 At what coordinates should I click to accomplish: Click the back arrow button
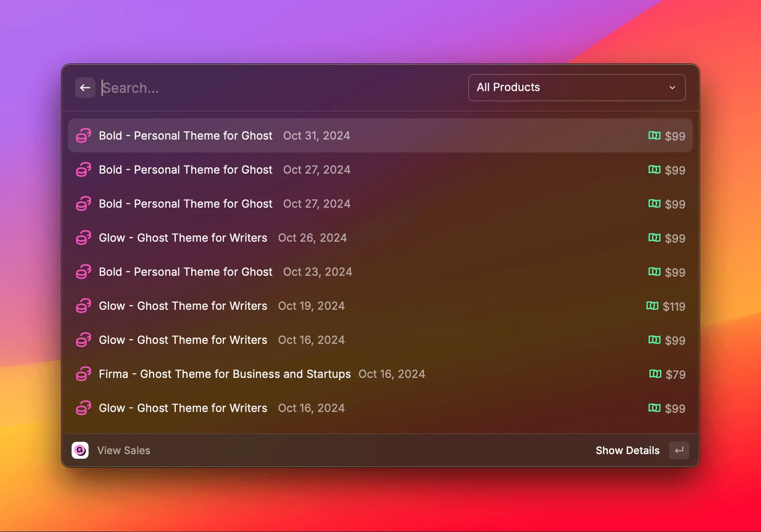pos(85,88)
